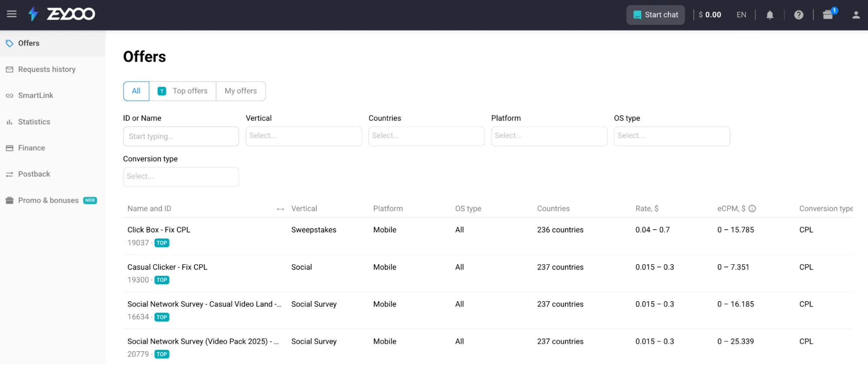Click the eCPM info icon
Screen dimensions: 868x365
(752, 209)
